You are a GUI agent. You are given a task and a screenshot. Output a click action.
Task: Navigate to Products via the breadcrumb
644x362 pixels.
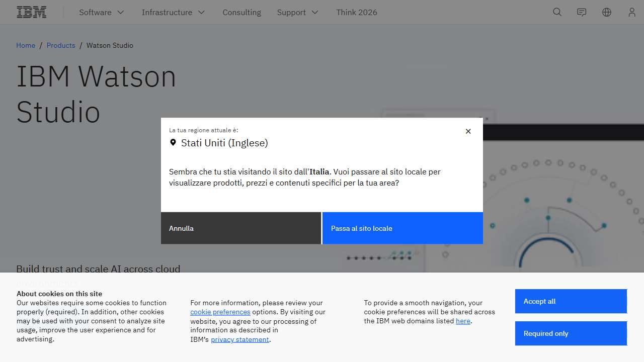[61, 45]
